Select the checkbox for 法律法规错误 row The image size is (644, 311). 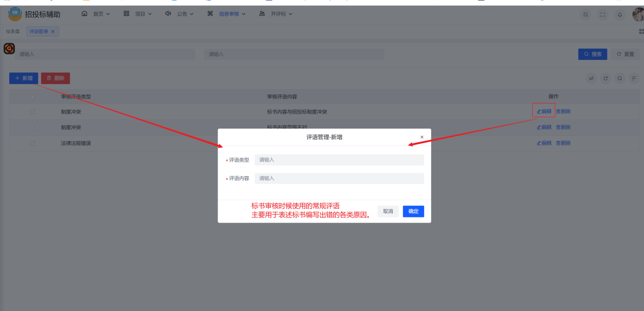click(x=32, y=143)
